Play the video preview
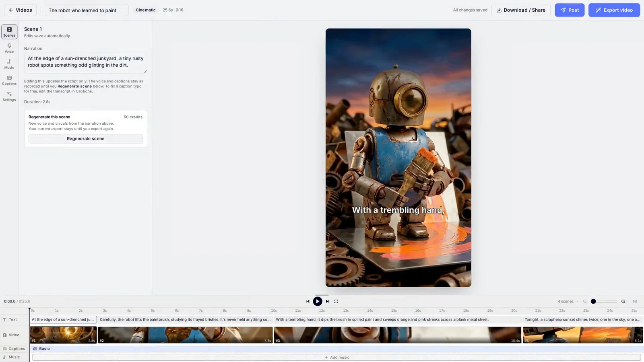644x362 pixels. pyautogui.click(x=318, y=301)
